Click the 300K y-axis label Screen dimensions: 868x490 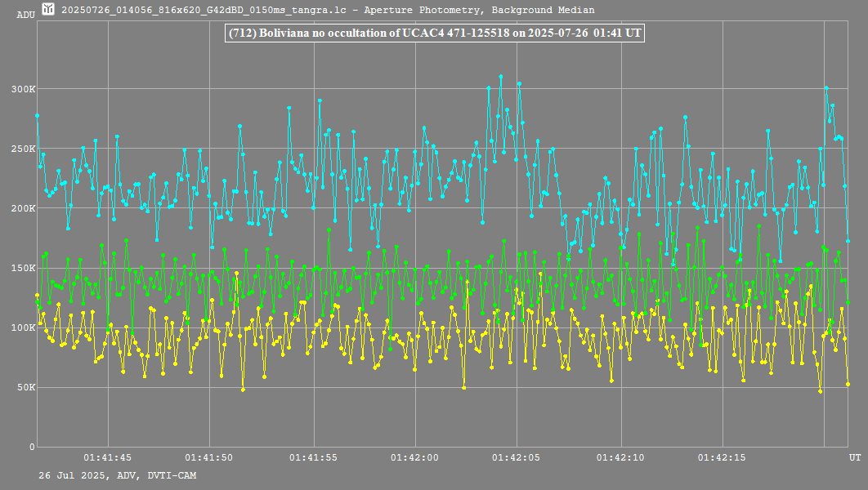click(22, 89)
